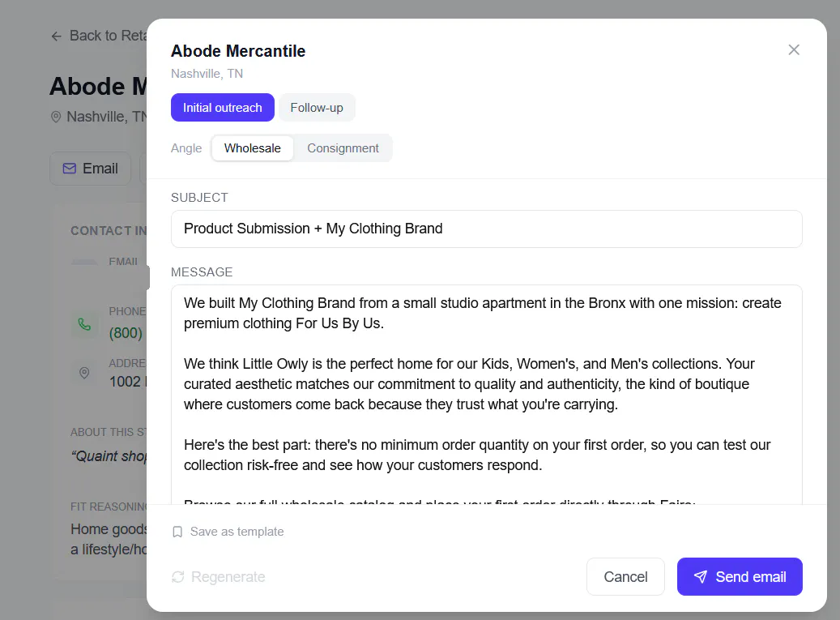840x620 pixels.
Task: Choose the Consignment angle option
Action: click(x=343, y=148)
